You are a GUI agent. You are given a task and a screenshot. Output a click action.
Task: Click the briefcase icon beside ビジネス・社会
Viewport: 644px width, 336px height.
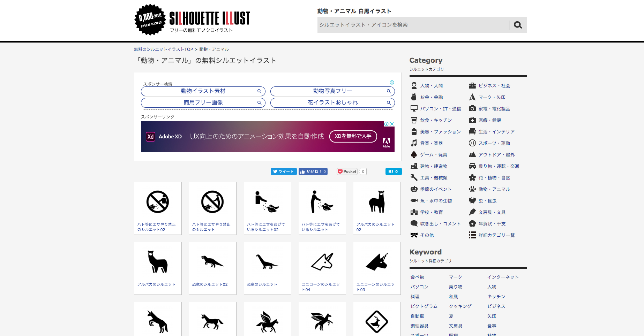coord(472,85)
